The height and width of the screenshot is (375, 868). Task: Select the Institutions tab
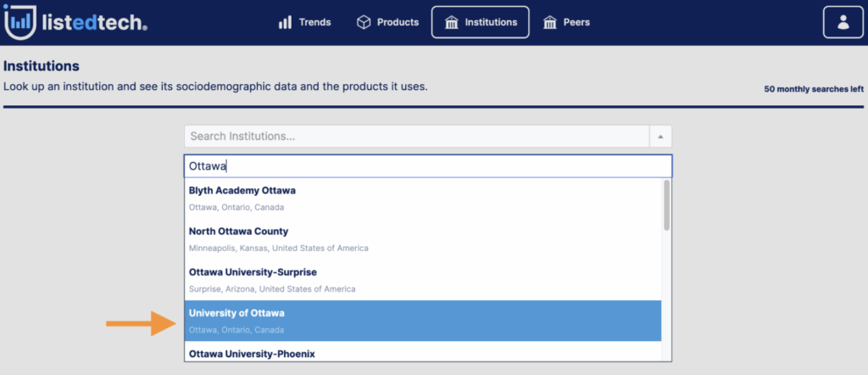point(480,23)
